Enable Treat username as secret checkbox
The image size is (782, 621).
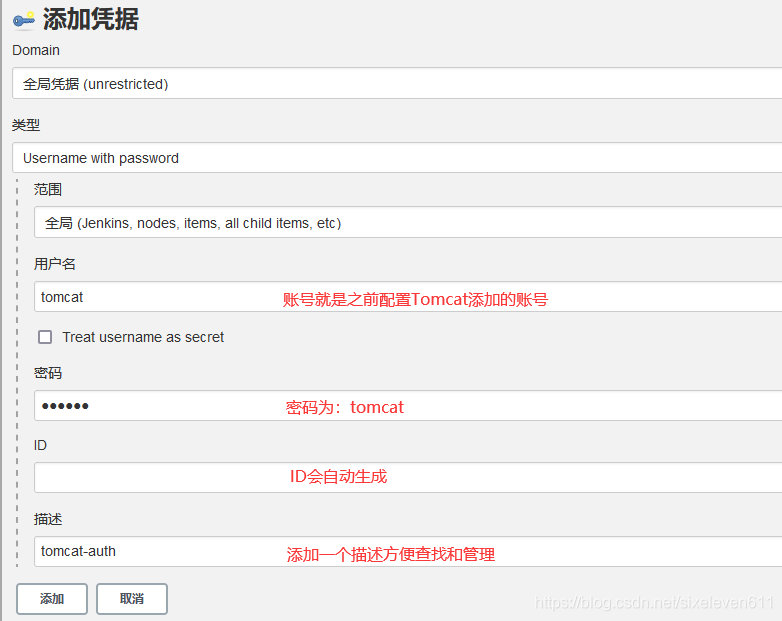tap(45, 337)
